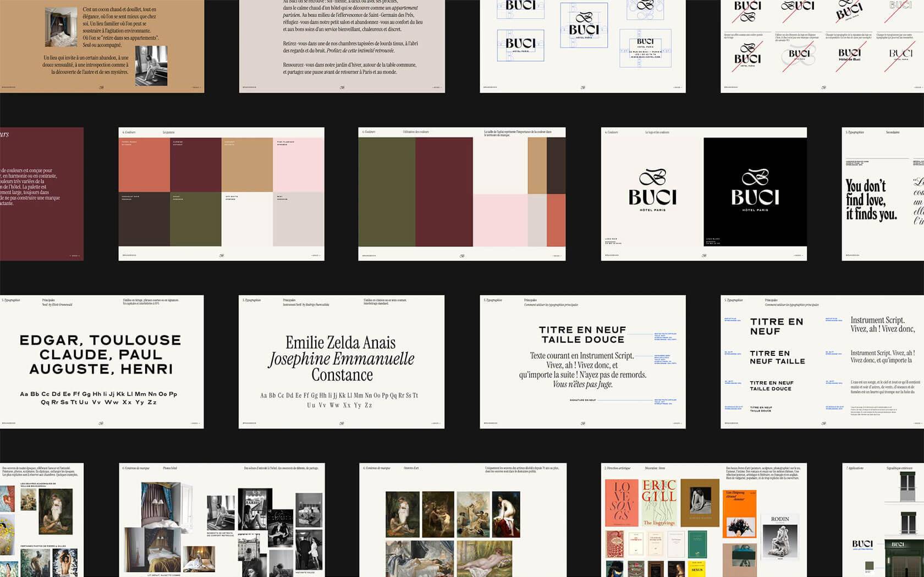Screen dimensions: 924x577
Task: Click the large burgundy block in color-usage slide
Action: click(x=444, y=191)
